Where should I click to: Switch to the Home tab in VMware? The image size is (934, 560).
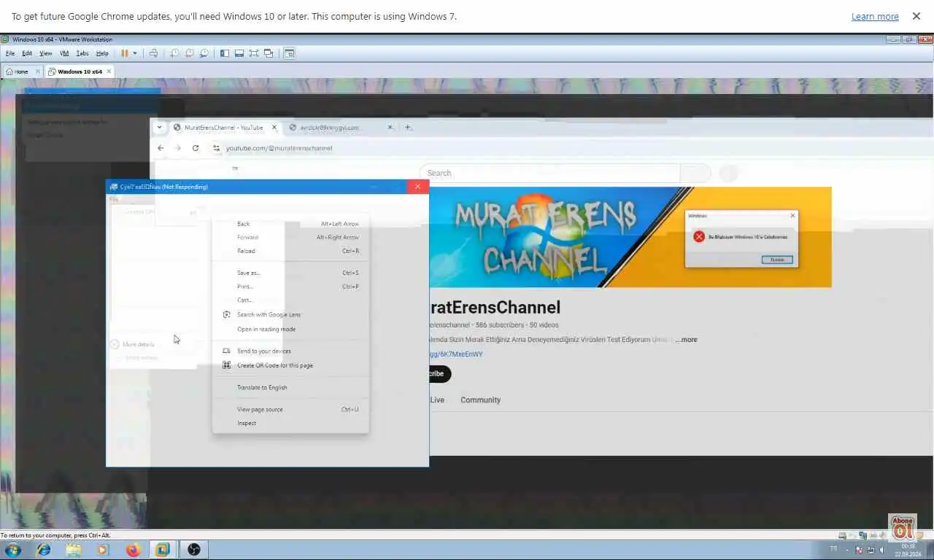point(21,71)
